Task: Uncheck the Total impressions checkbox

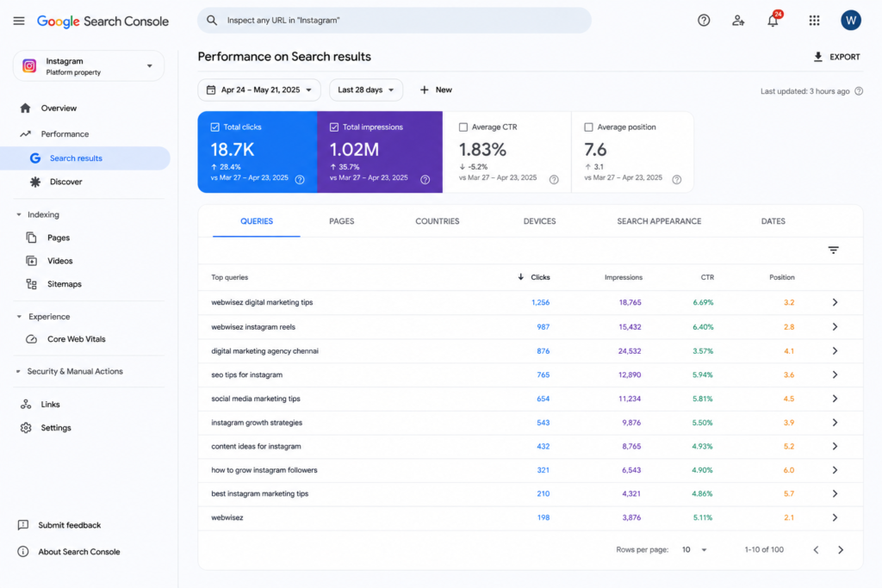Action: point(334,127)
